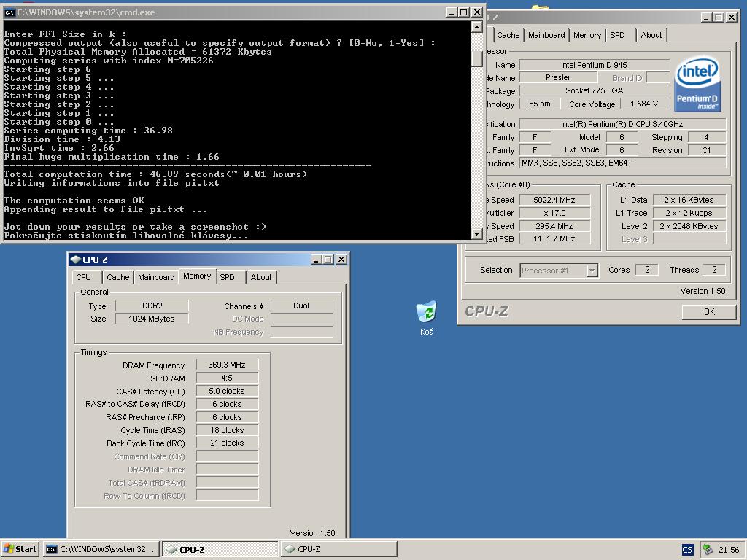
Task: Open Mainboard tab in processor CPU-Z window
Action: [546, 35]
